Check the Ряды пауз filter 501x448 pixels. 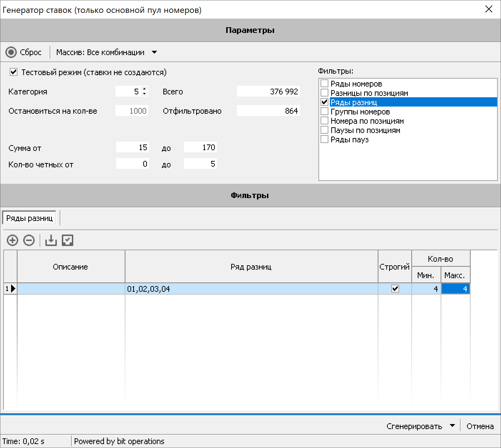(x=324, y=139)
